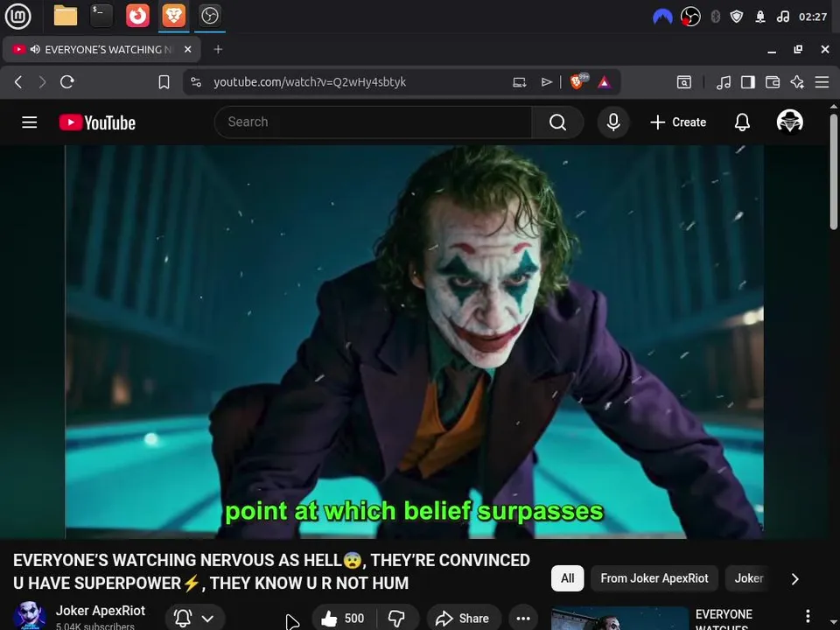Open Leo AI assistant star icon
Viewport: 840px width, 630px height.
(797, 82)
